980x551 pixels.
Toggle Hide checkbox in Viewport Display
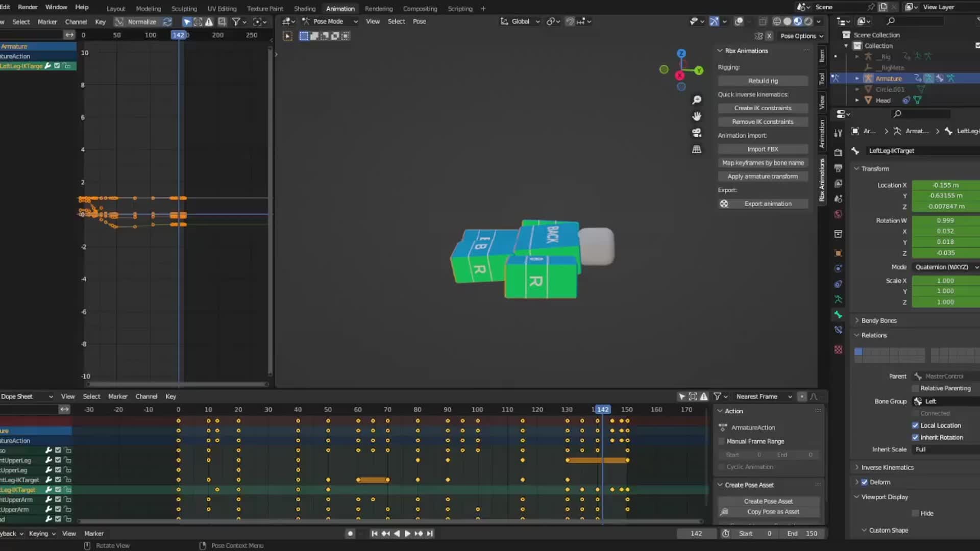pyautogui.click(x=915, y=513)
